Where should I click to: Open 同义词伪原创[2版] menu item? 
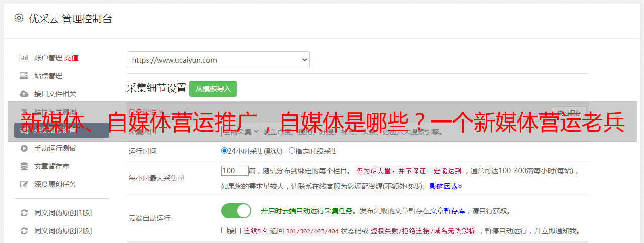click(63, 231)
